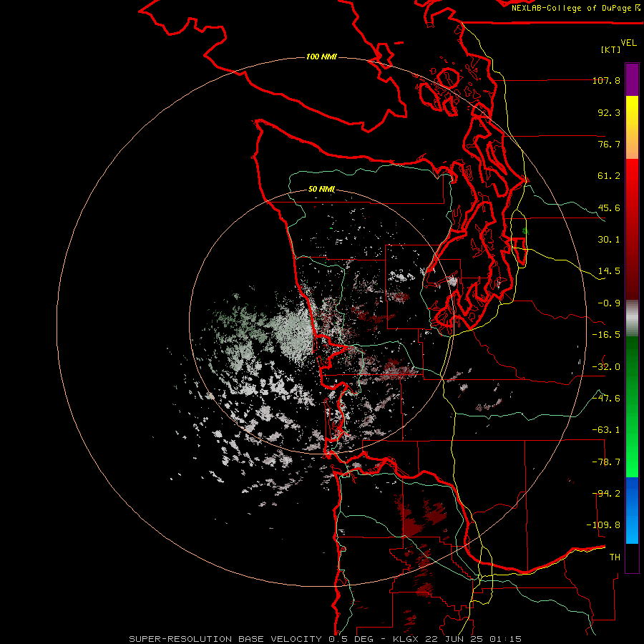Click the 107.8 legend value
This screenshot has width=644, height=644.
[x=606, y=80]
